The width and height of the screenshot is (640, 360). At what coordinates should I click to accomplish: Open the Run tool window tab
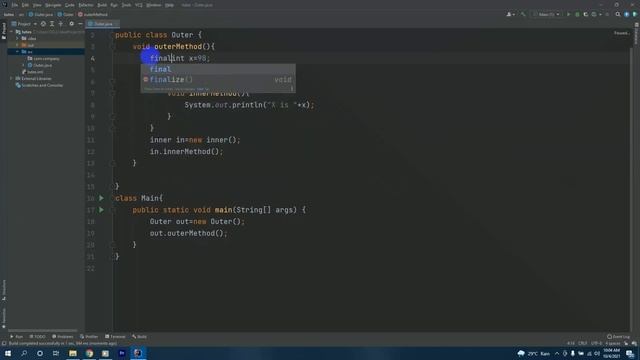click(x=17, y=337)
